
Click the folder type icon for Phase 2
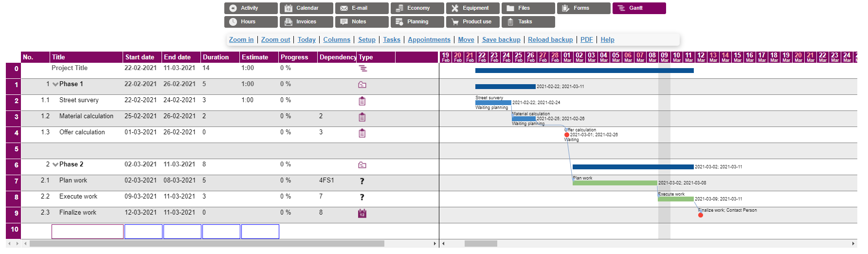point(362,165)
